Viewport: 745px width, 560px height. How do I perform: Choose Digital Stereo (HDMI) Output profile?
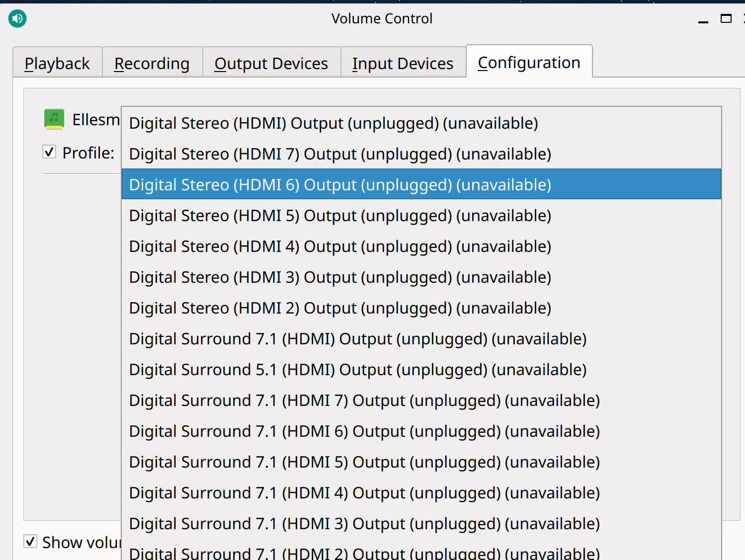pos(333,123)
